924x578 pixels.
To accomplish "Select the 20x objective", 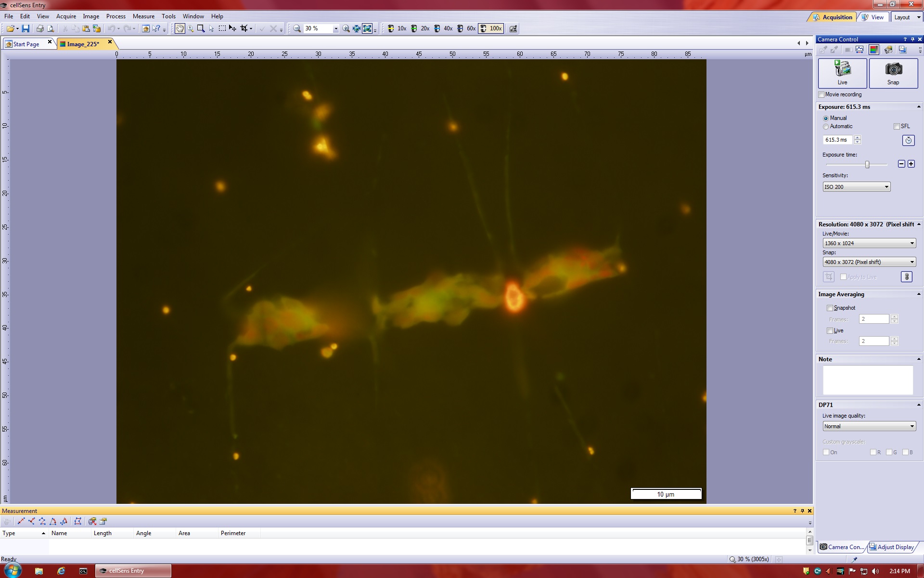I will 420,29.
